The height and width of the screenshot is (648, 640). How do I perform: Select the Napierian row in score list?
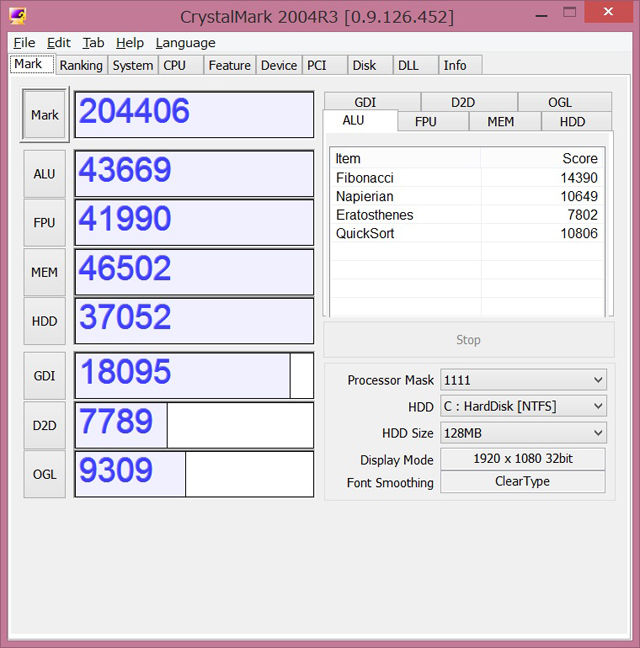(x=467, y=196)
